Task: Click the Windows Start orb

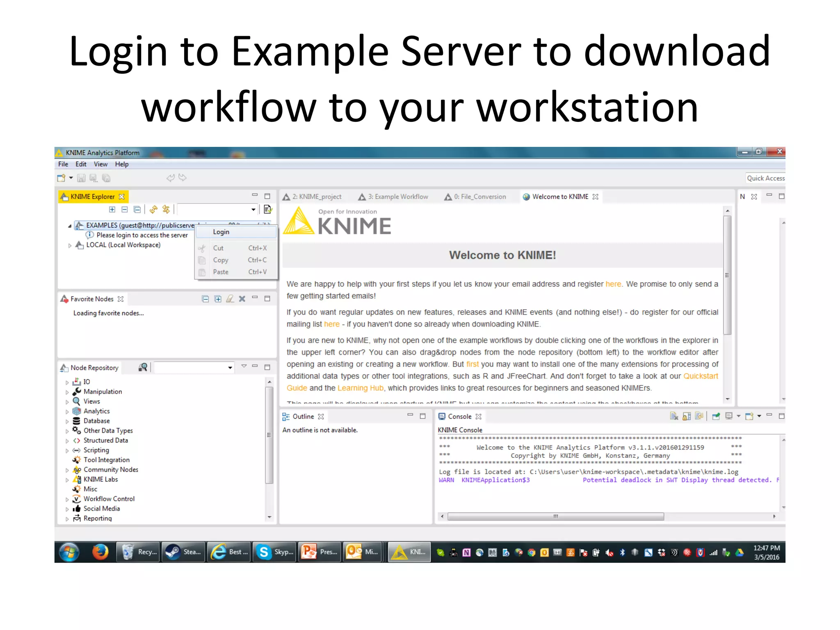Action: 69,552
